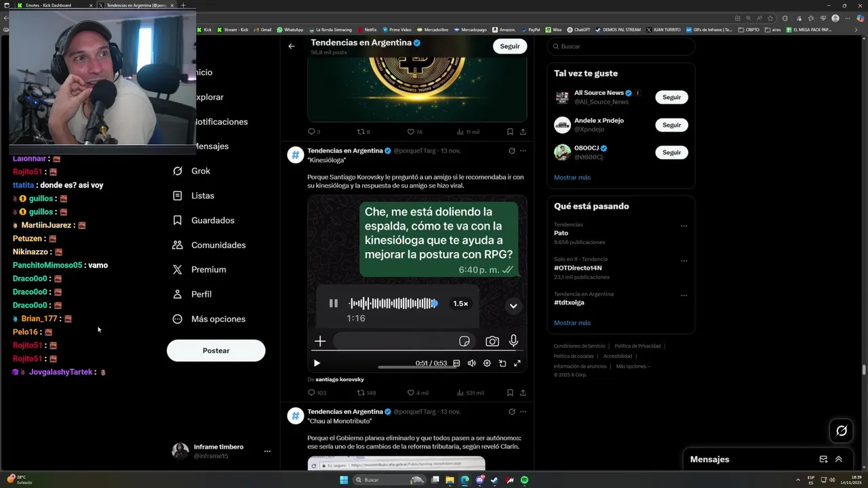This screenshot has height=488, width=868.
Task: Expand video to fullscreen
Action: point(517,363)
